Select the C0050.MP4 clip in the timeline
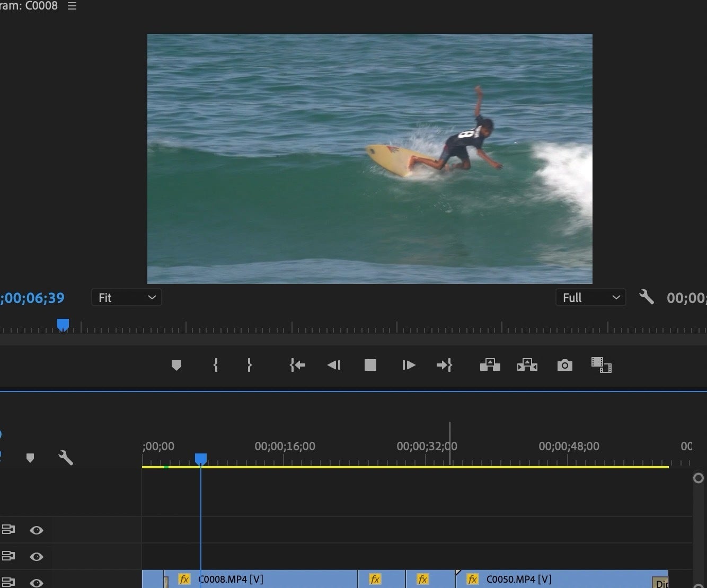This screenshot has width=707, height=588. [562, 579]
